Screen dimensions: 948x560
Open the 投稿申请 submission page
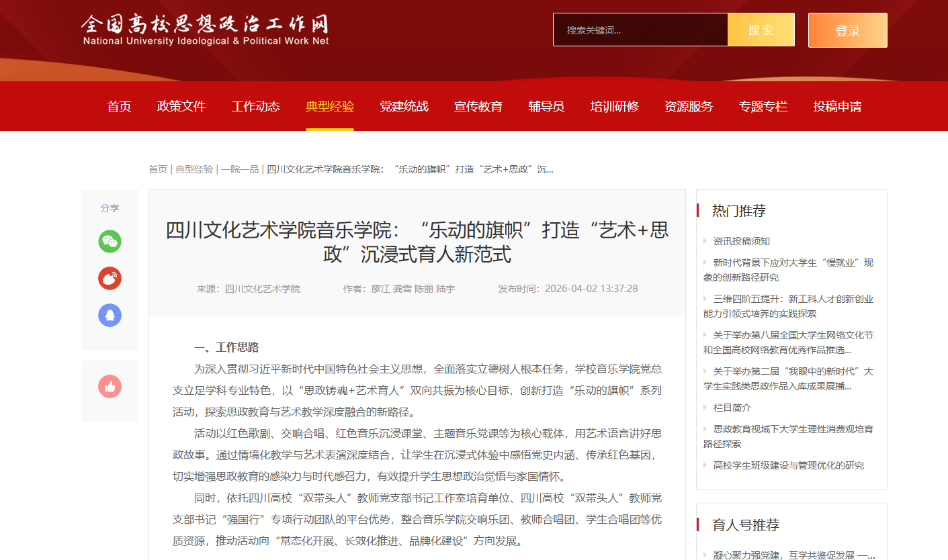[x=836, y=106]
